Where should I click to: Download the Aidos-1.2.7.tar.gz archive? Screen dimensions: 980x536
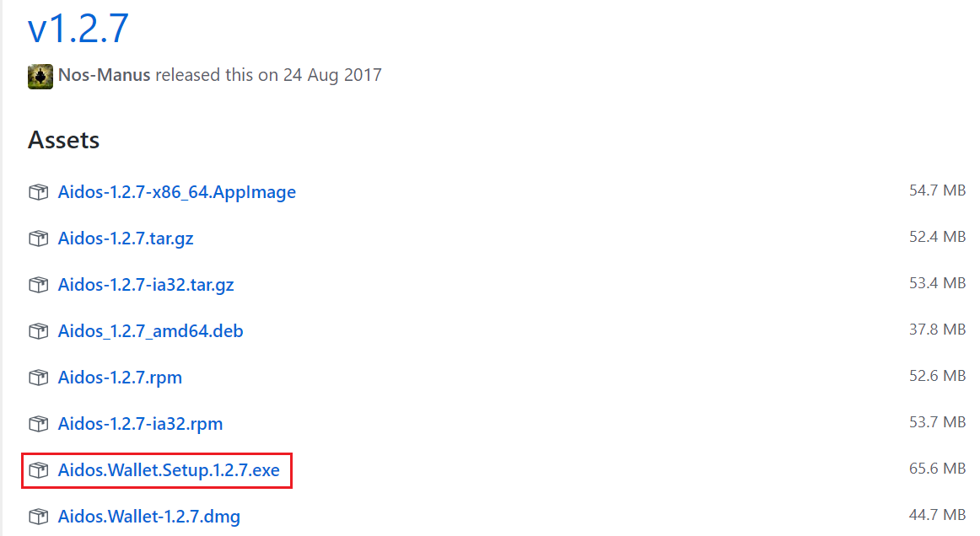pos(126,239)
